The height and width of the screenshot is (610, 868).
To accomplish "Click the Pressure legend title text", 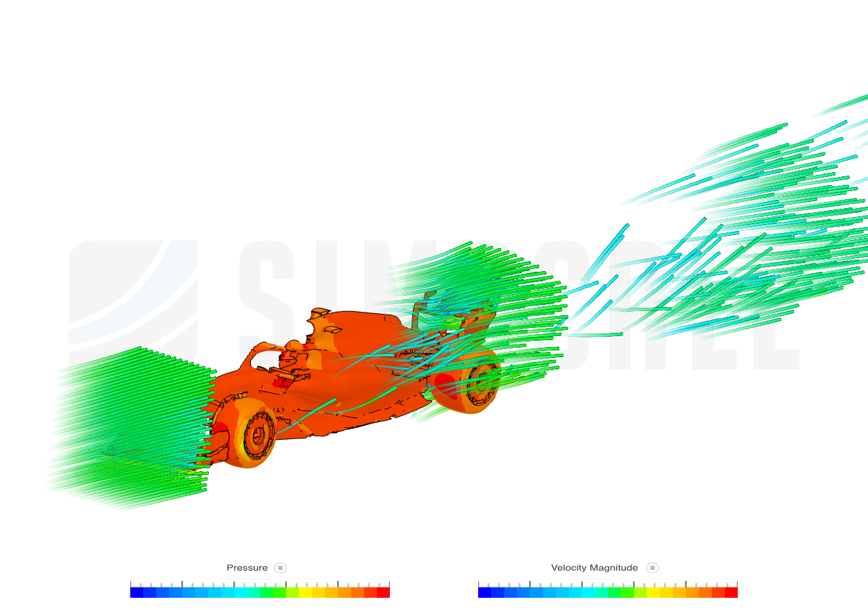I will pos(247,568).
